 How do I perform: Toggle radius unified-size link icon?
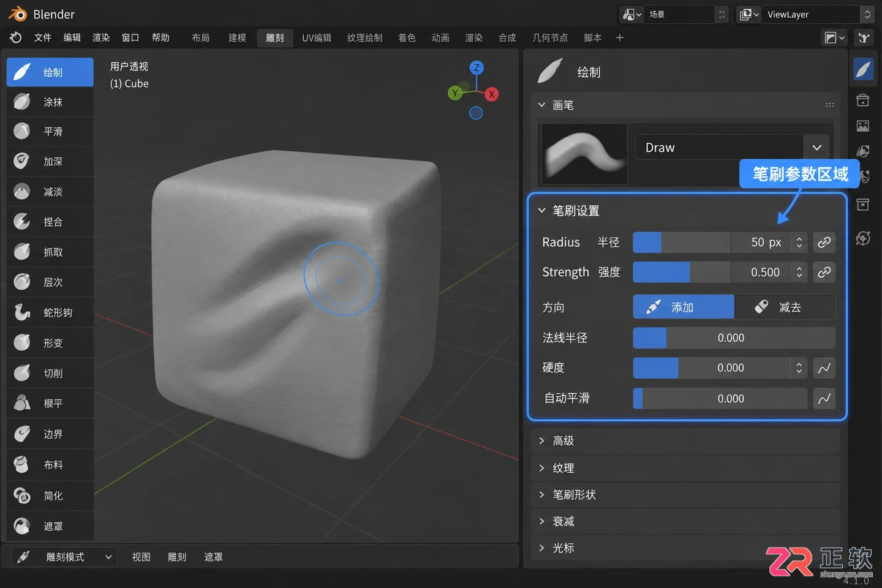click(824, 243)
